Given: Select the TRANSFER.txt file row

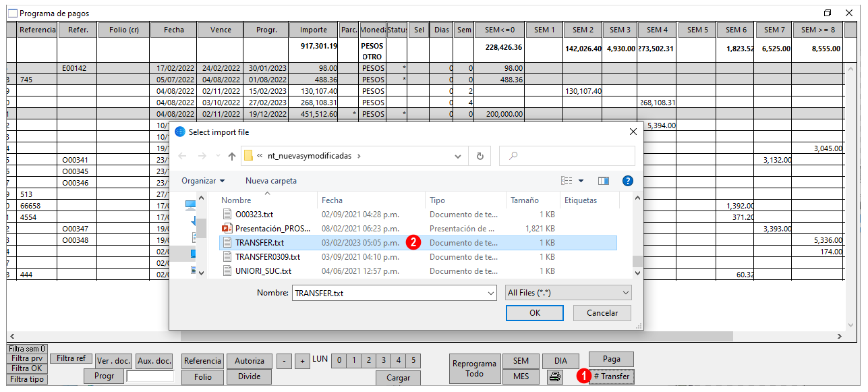Looking at the screenshot, I should point(418,242).
